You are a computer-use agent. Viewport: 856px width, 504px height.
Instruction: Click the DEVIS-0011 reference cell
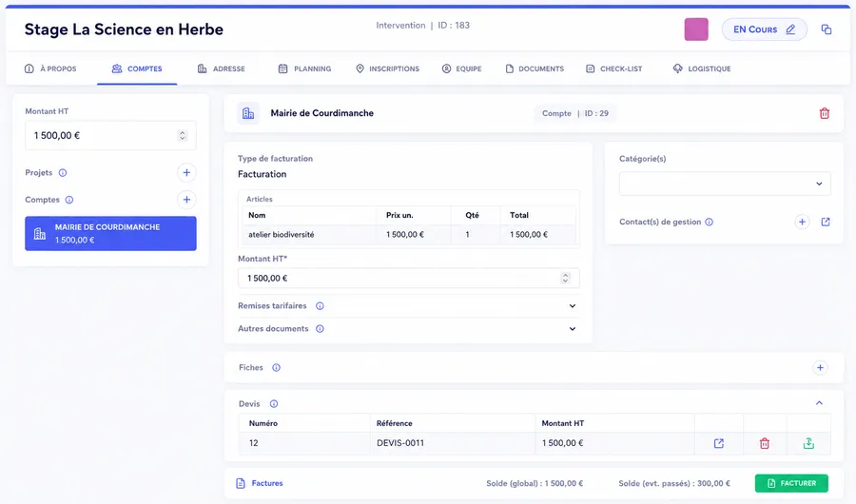pos(453,443)
